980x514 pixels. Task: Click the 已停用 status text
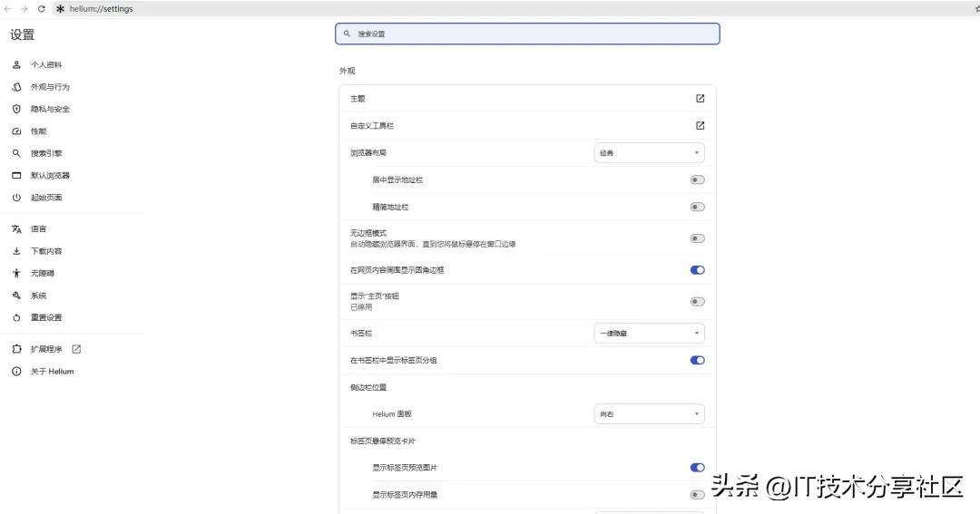[360, 307]
